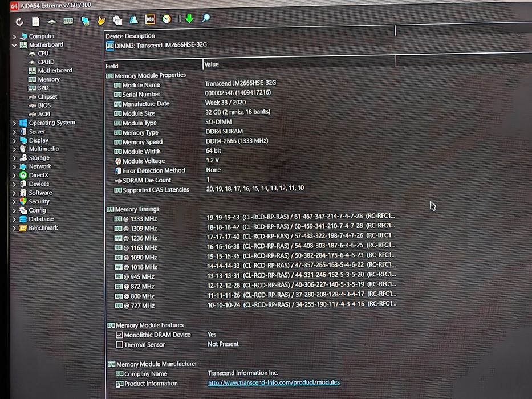This screenshot has height=399, width=532.
Task: Expand the Multimedia tree node
Action: tap(14, 149)
